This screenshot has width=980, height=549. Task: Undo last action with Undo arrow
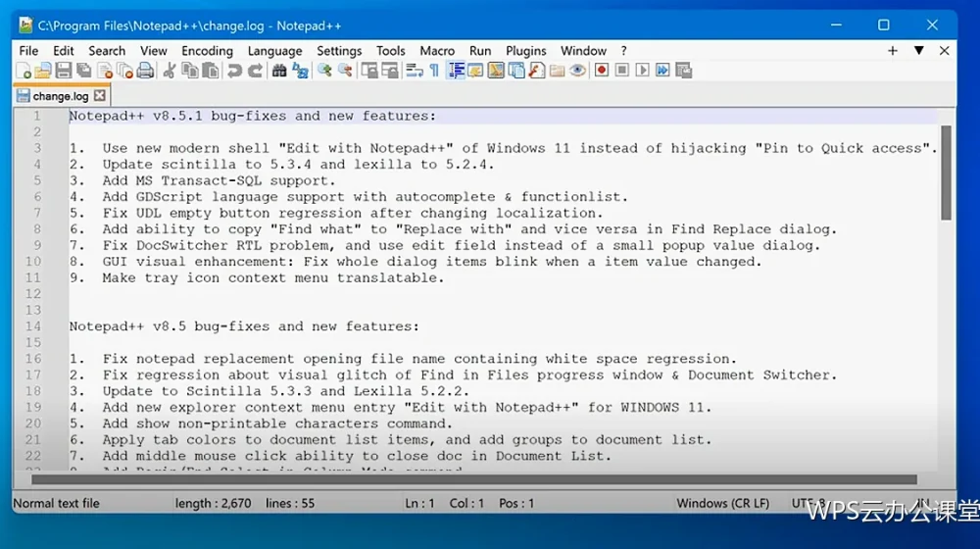(x=234, y=71)
